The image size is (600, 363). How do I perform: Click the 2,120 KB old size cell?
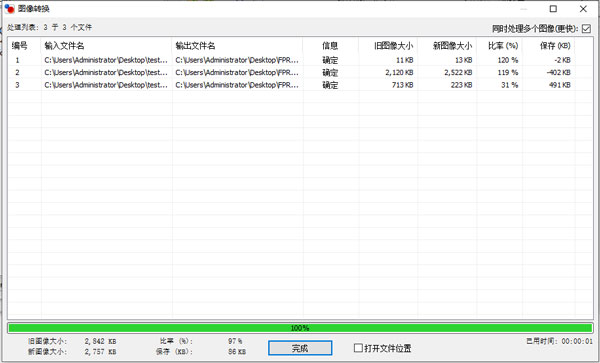point(399,72)
